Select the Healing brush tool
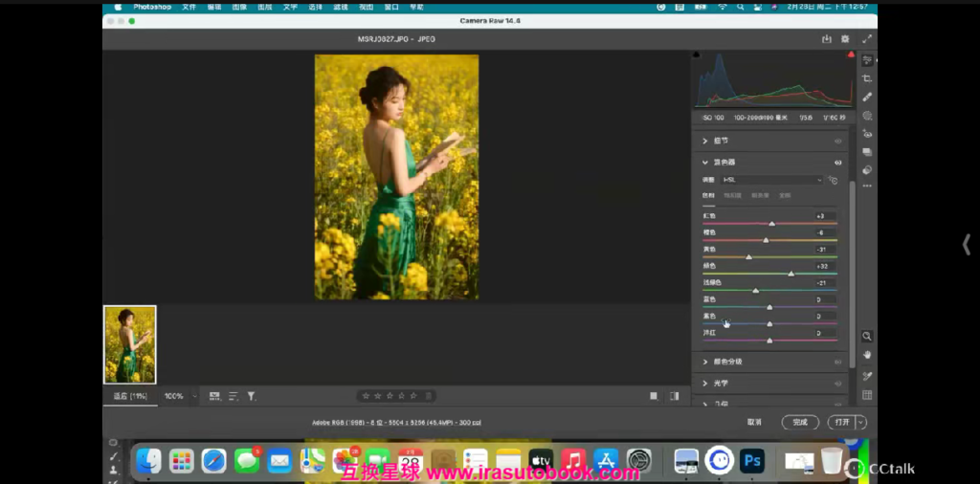This screenshot has height=484, width=980. point(867,97)
